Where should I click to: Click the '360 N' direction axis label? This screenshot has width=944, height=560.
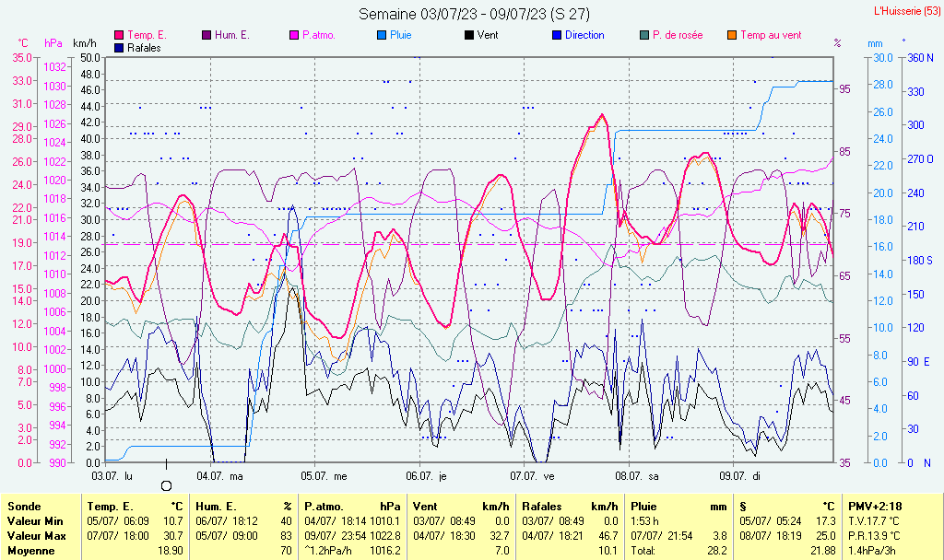[920, 58]
